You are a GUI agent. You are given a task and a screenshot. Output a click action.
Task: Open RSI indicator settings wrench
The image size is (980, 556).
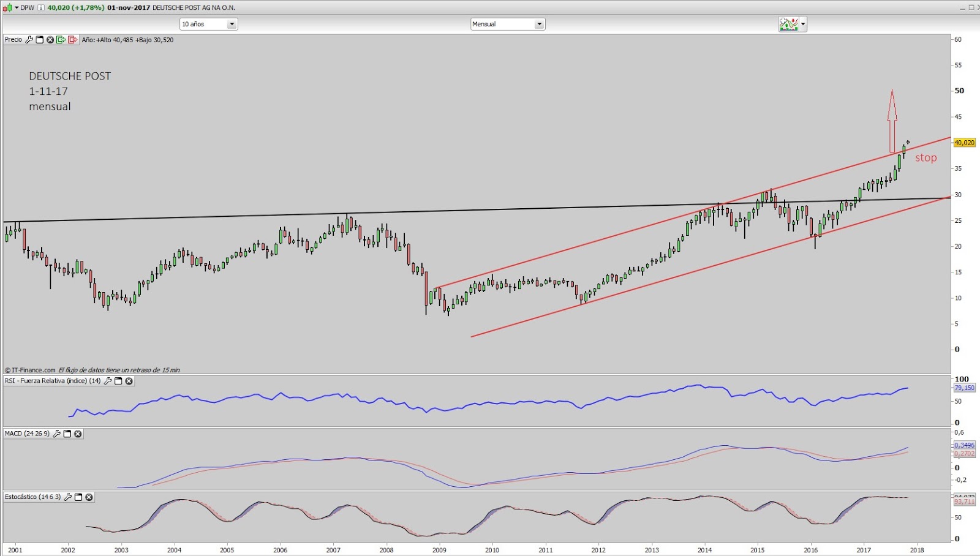(x=108, y=381)
